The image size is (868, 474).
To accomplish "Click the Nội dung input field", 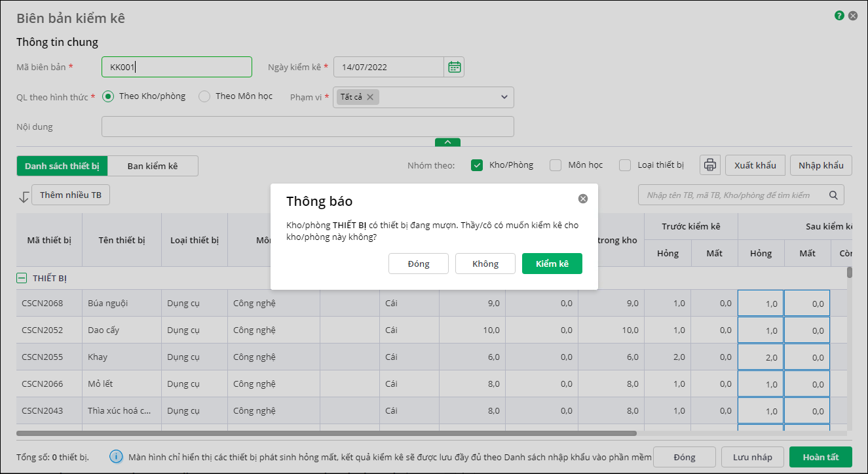I will click(x=307, y=127).
